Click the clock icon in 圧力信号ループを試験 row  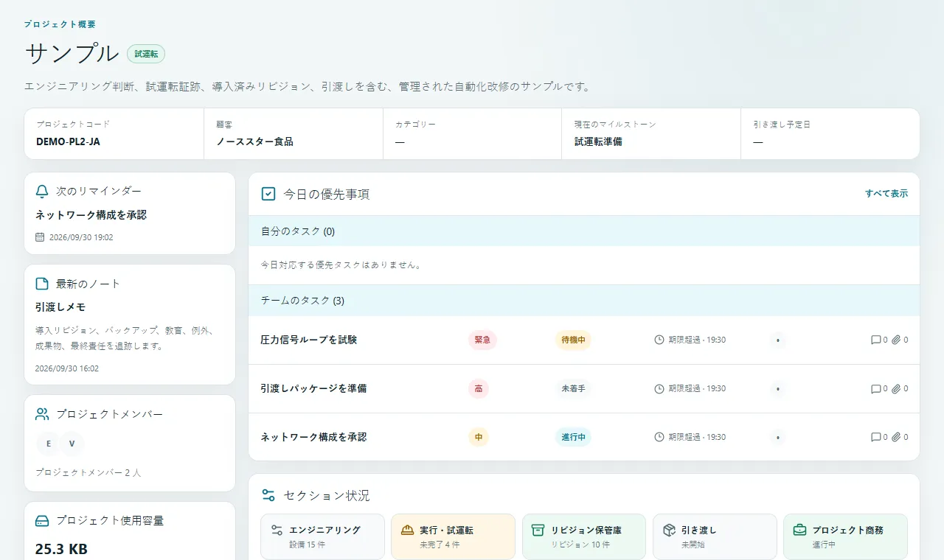659,340
